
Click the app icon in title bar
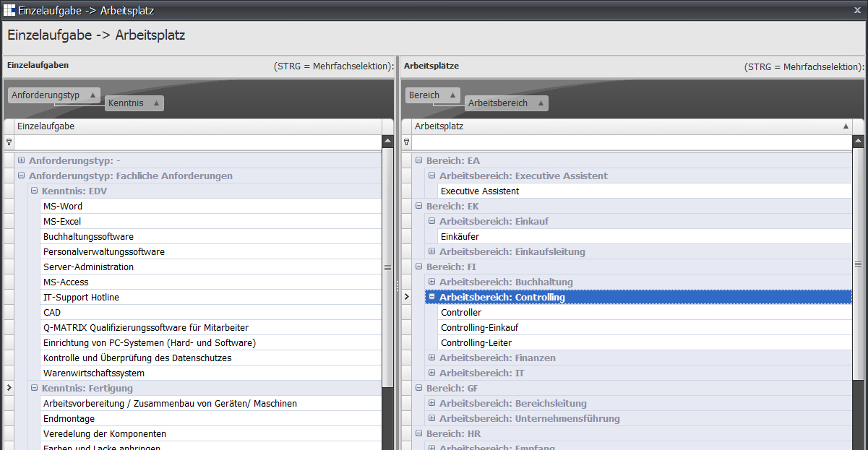click(9, 10)
